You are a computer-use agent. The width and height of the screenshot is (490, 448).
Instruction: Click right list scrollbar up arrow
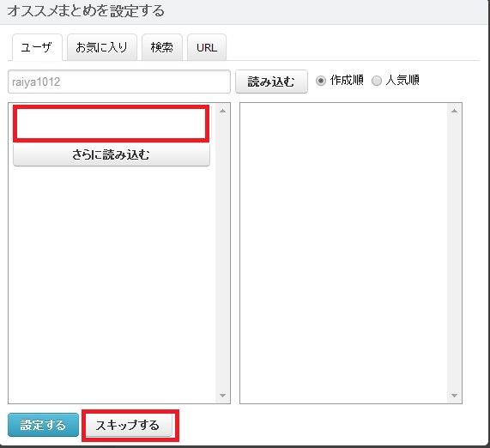pos(454,111)
